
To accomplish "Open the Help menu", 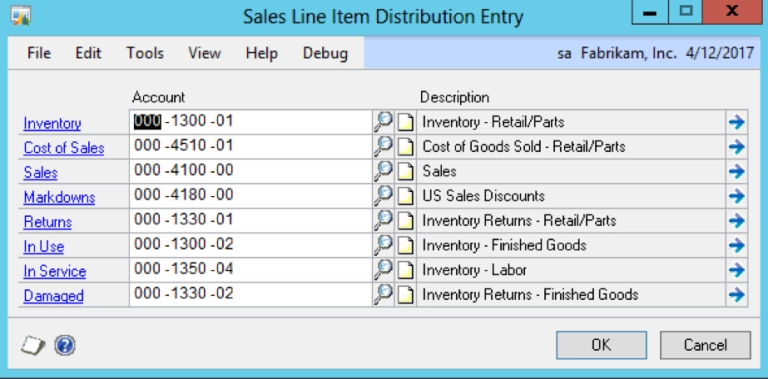I will tap(262, 53).
